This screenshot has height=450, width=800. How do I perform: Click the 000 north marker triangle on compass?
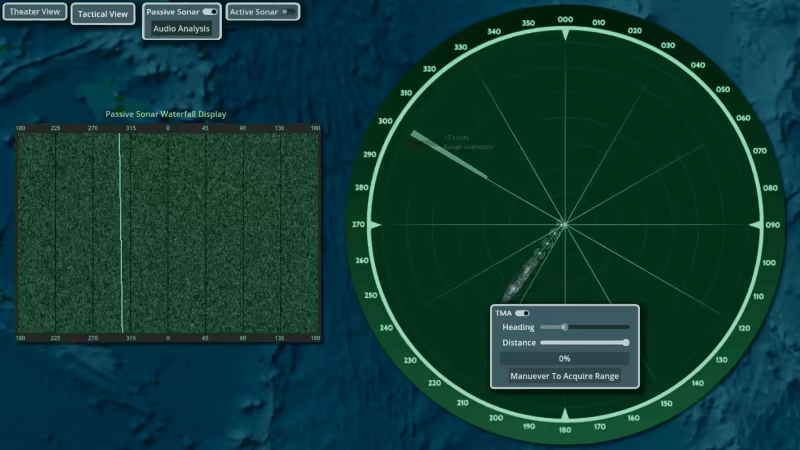click(565, 35)
